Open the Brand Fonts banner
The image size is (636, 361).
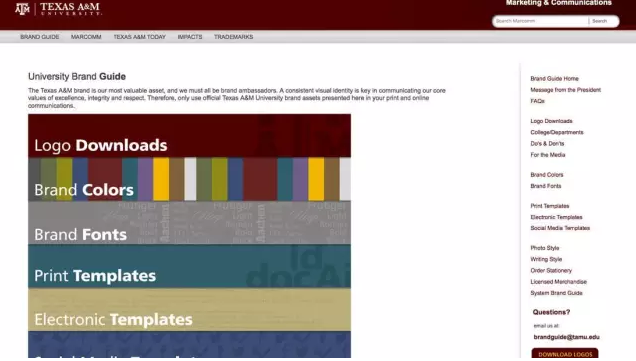point(189,223)
